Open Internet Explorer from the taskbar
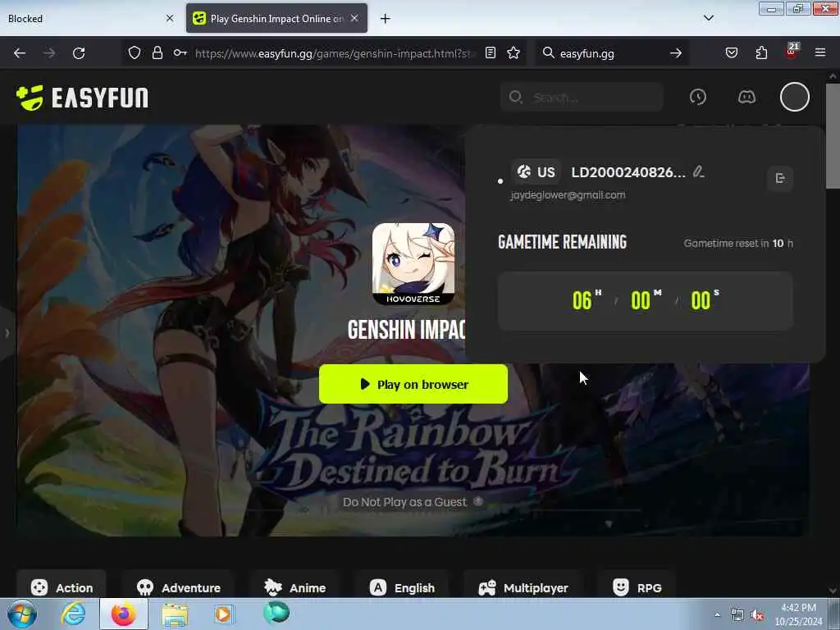 click(73, 614)
